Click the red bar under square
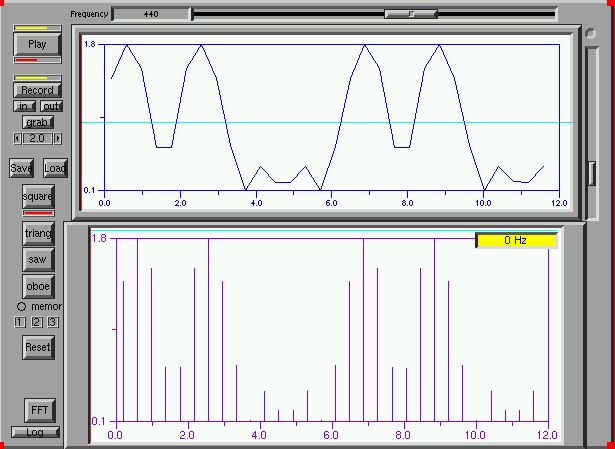The image size is (615, 449). tap(38, 213)
